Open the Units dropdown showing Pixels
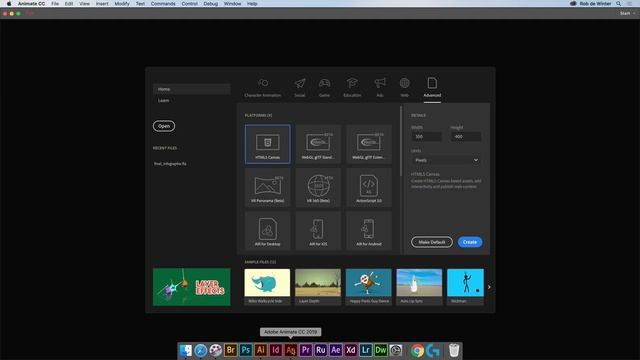The width and height of the screenshot is (640, 360). pyautogui.click(x=446, y=160)
